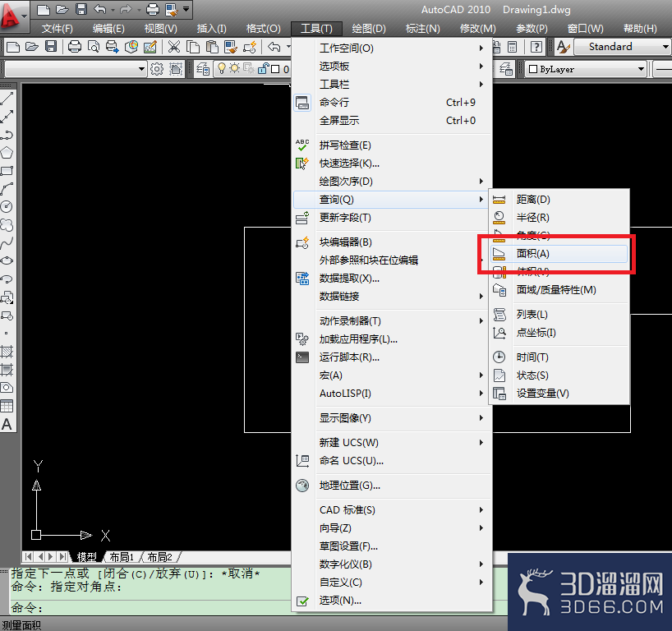Switch to the 模型 tab
The image size is (672, 631).
tap(86, 557)
